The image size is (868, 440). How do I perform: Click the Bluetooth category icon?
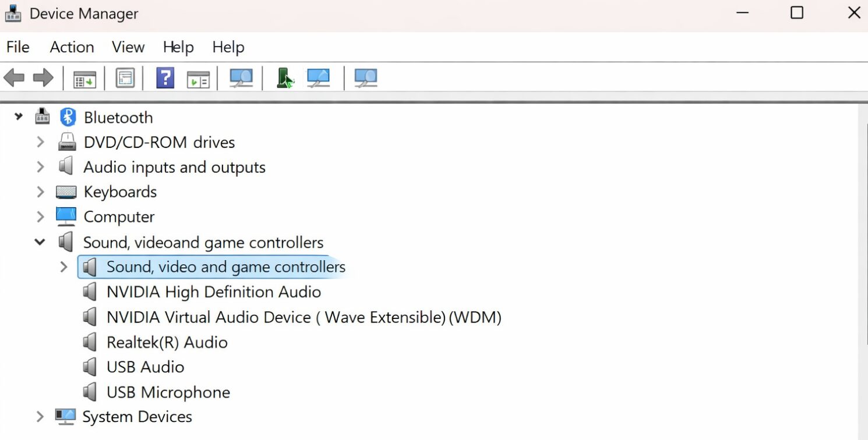68,118
